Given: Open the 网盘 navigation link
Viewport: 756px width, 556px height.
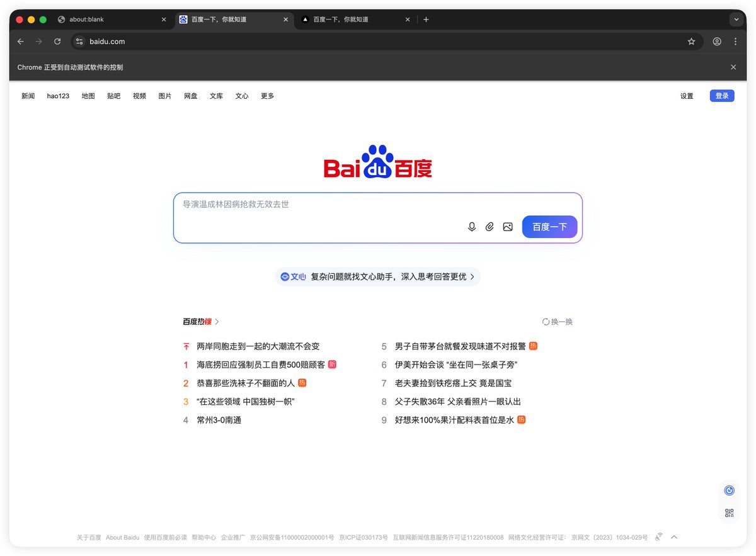Looking at the screenshot, I should click(191, 96).
